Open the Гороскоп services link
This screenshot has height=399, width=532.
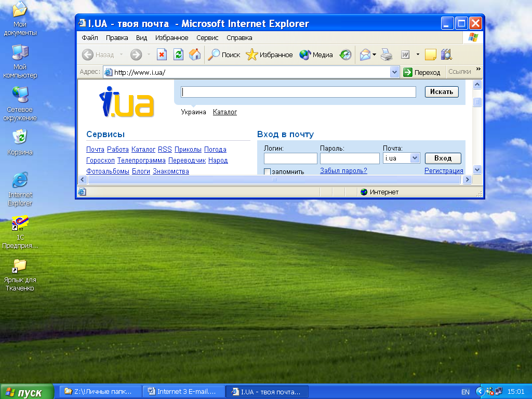click(100, 160)
